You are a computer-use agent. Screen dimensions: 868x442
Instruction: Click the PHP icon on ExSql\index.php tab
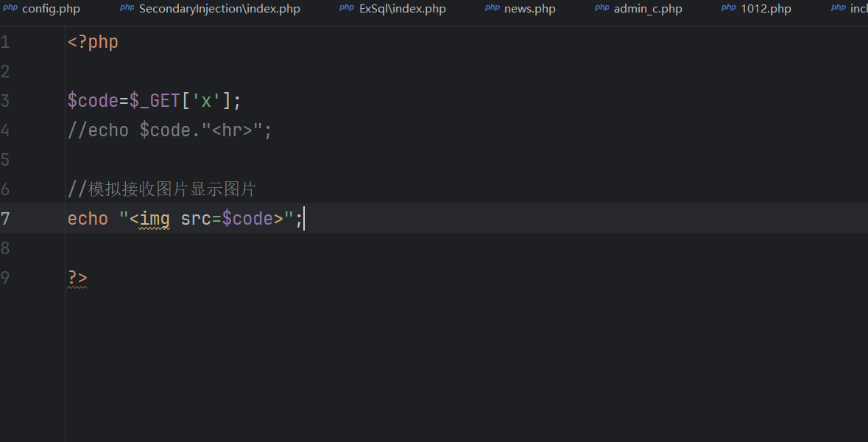click(347, 7)
